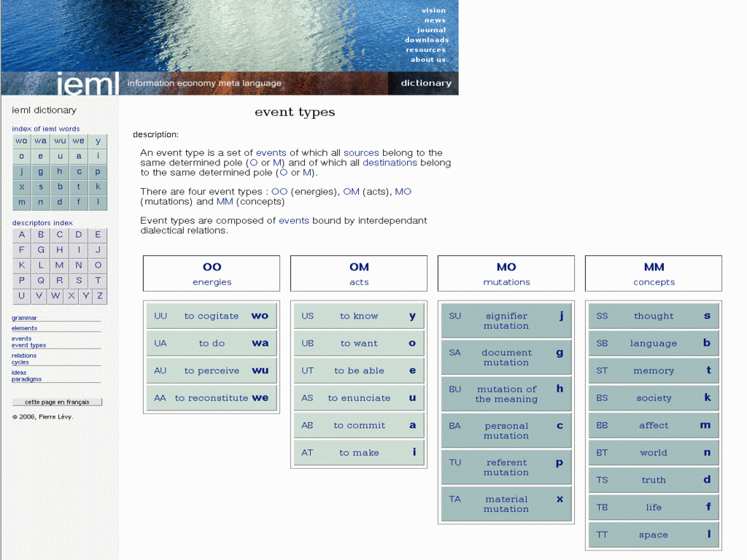Open the cycles sidebar link

point(20,362)
